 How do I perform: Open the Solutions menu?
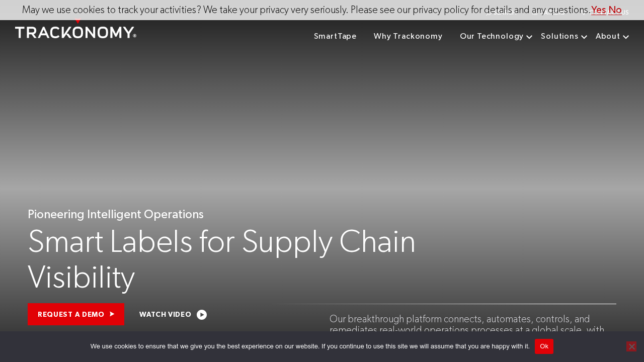point(559,36)
